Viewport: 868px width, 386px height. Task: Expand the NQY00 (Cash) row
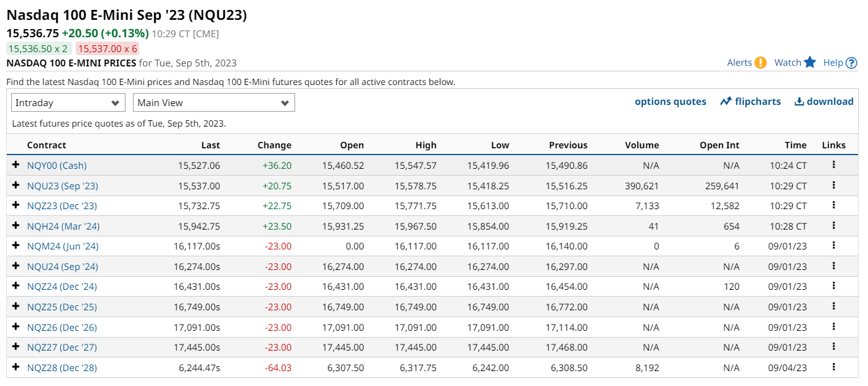tap(16, 165)
